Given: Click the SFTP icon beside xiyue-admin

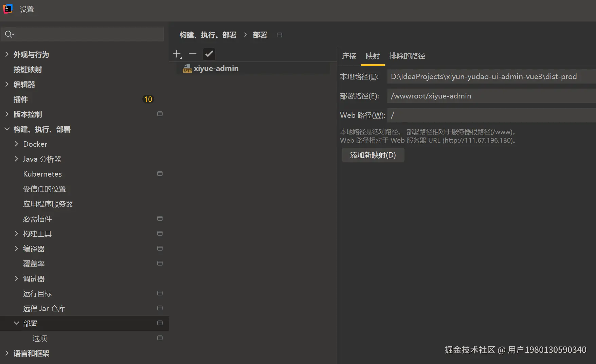Looking at the screenshot, I should (x=187, y=68).
